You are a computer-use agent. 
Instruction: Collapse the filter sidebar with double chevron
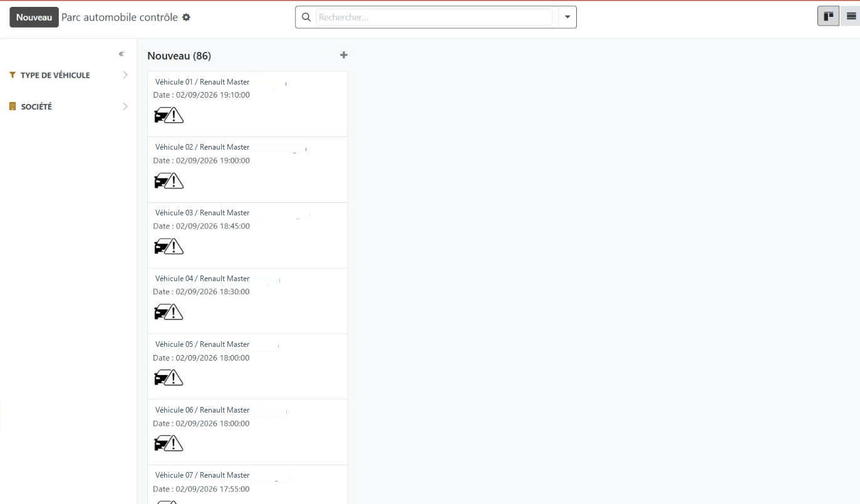tap(121, 54)
